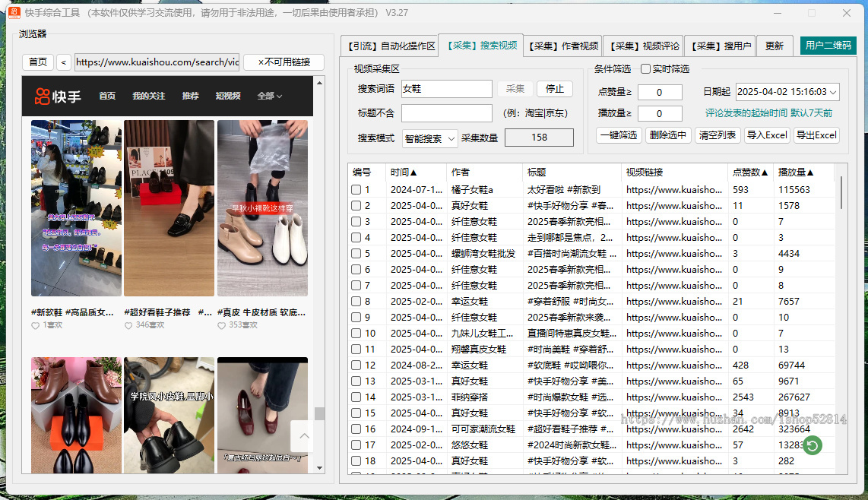Click the app icon in the title bar

pos(14,12)
